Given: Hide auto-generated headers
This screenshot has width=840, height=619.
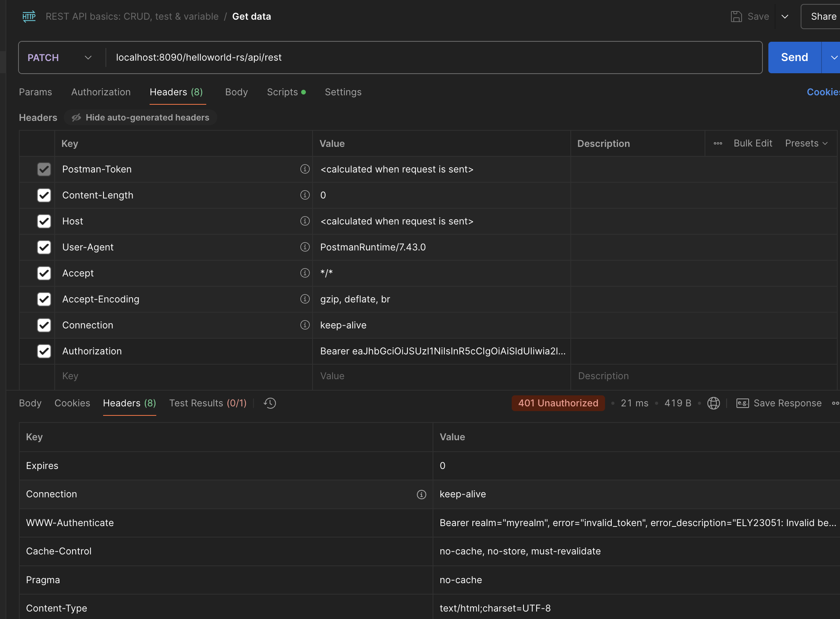Looking at the screenshot, I should pyautogui.click(x=141, y=117).
